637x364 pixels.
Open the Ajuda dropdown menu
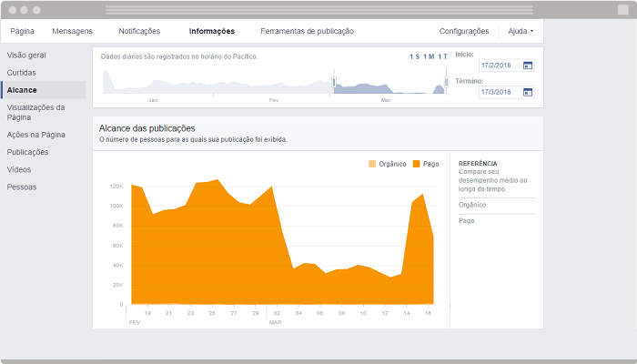521,31
